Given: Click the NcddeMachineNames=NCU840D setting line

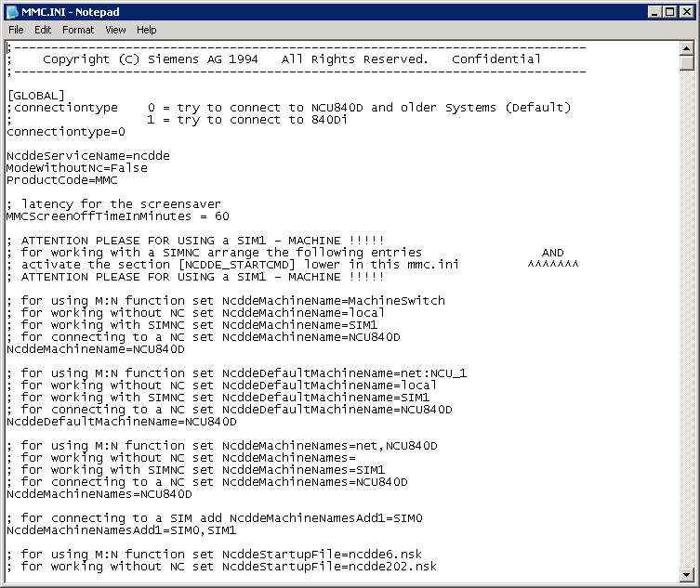Looking at the screenshot, I should [x=99, y=494].
